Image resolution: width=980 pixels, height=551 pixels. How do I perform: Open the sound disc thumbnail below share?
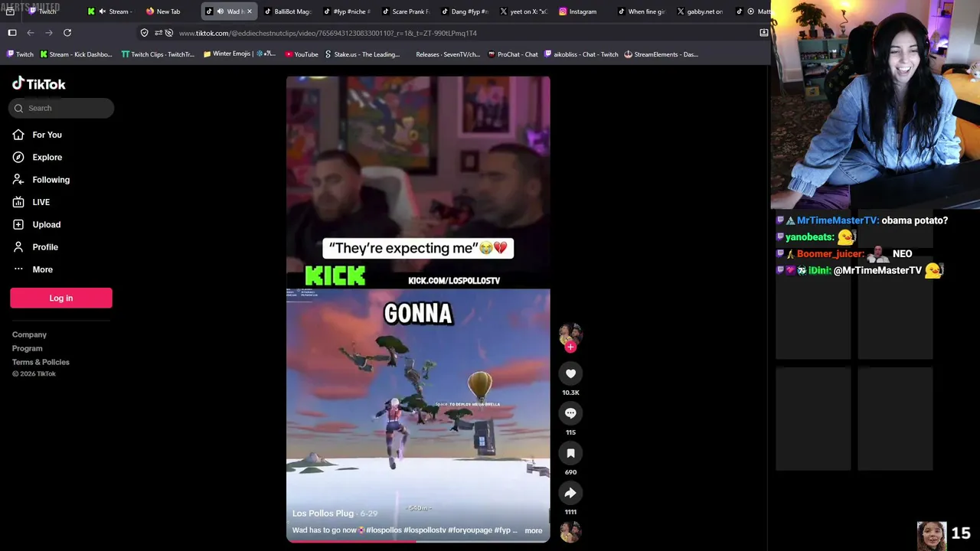(570, 531)
